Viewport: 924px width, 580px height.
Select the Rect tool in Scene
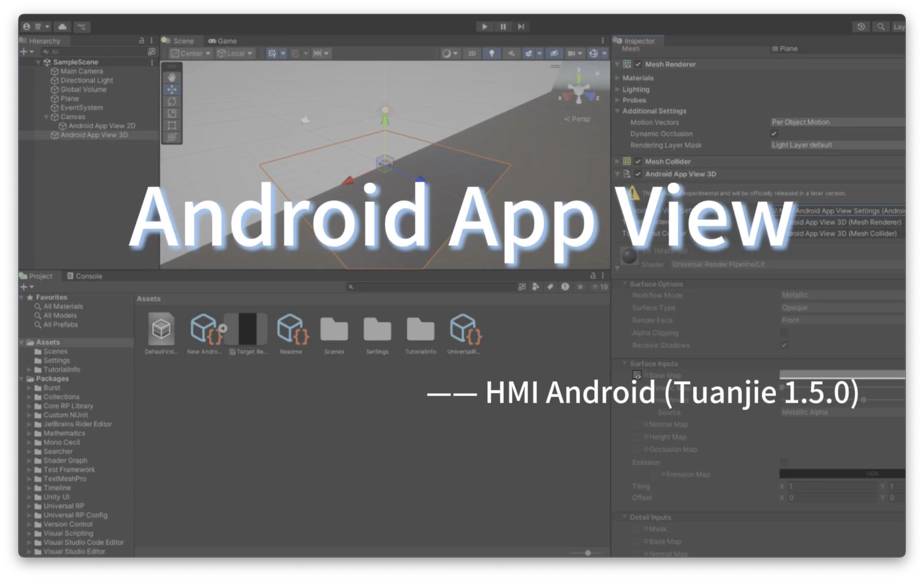coord(172,125)
